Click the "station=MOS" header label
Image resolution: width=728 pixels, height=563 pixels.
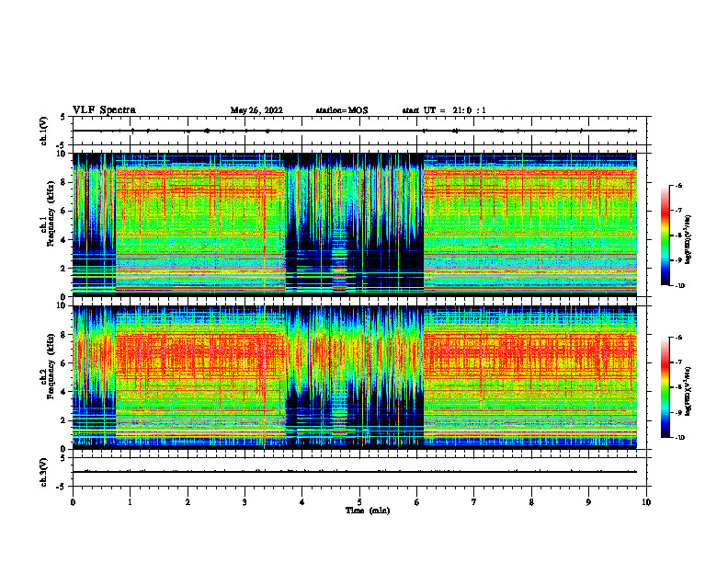(342, 110)
